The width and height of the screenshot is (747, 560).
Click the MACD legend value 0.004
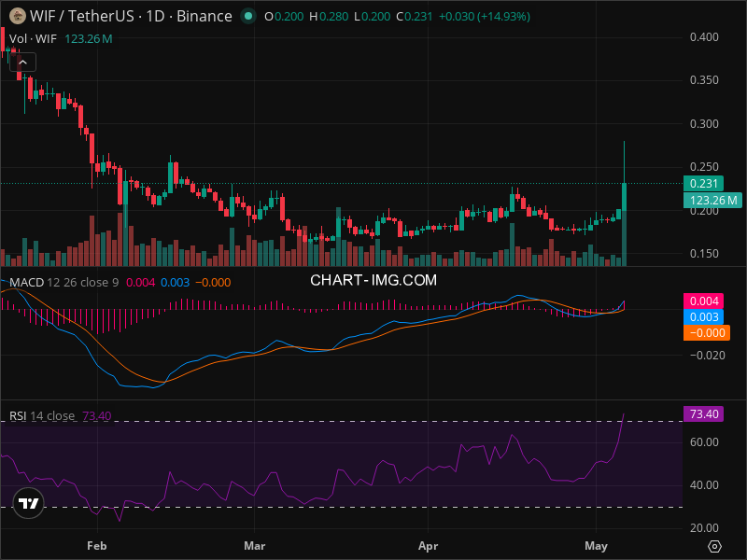(x=141, y=283)
